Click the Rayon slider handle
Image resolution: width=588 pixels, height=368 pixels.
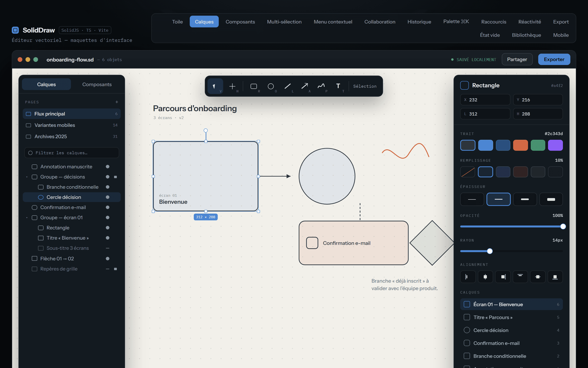[490, 251]
